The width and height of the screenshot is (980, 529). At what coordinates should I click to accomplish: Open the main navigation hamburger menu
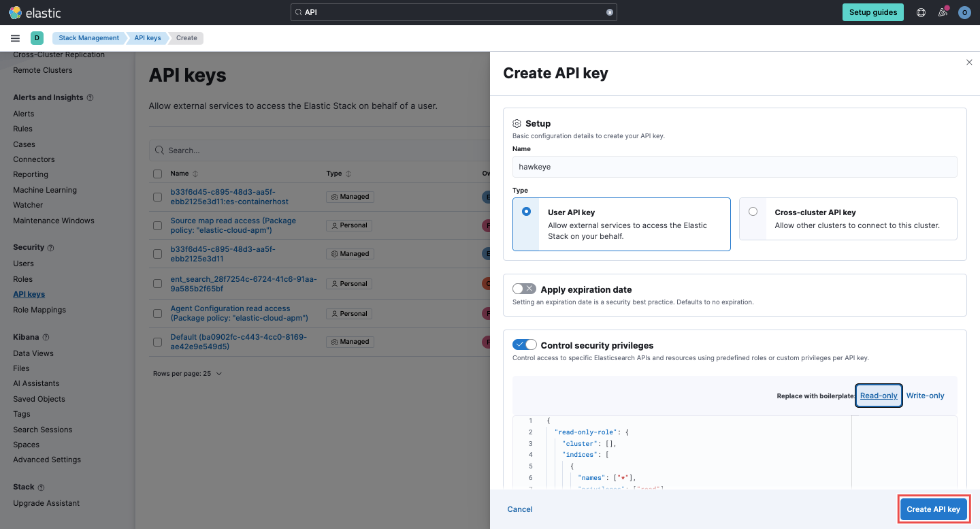tap(15, 38)
